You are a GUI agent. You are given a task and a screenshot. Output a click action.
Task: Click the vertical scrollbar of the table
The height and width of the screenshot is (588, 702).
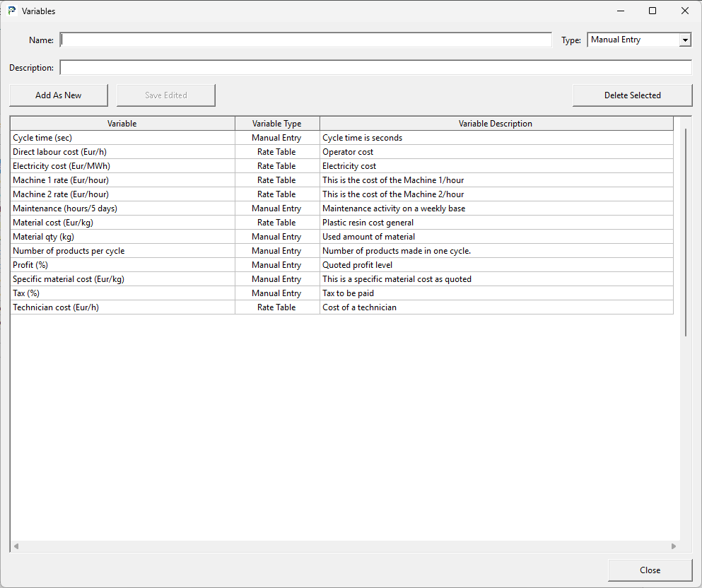[x=685, y=233]
